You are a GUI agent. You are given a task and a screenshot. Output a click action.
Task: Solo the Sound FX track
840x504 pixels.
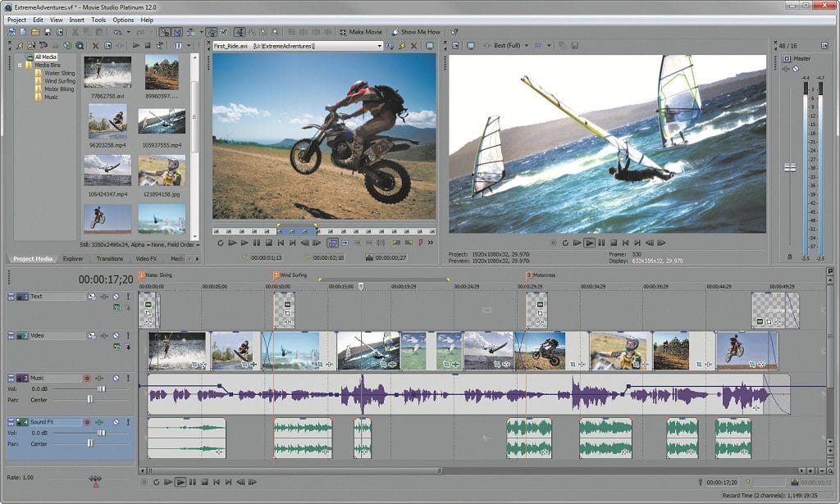pos(128,422)
